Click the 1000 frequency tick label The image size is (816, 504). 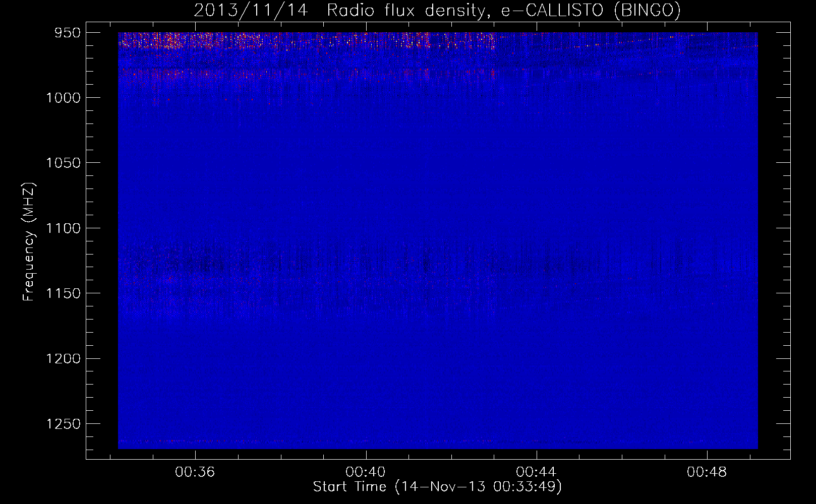63,98
